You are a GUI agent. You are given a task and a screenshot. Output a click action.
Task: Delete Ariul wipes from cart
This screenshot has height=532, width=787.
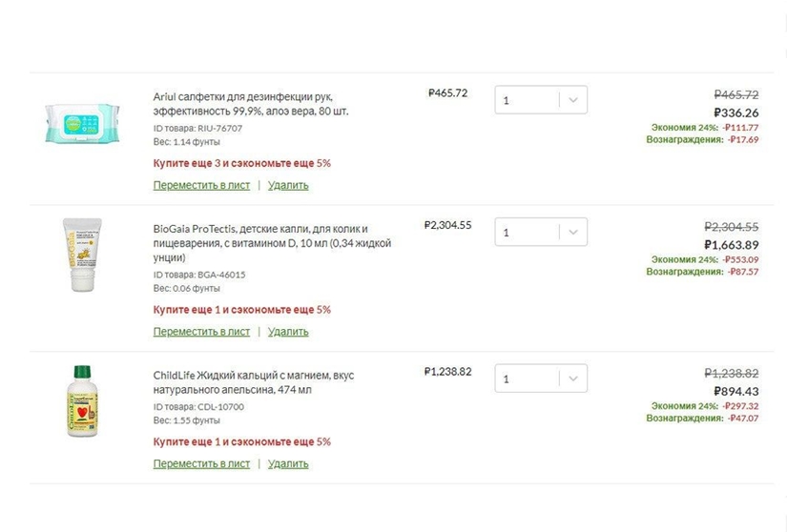coord(288,185)
